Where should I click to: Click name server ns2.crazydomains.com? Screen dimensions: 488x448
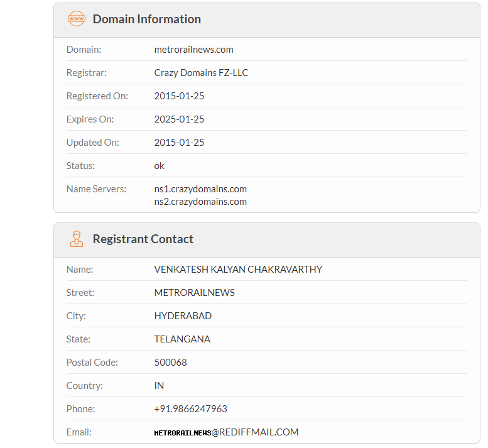(200, 202)
